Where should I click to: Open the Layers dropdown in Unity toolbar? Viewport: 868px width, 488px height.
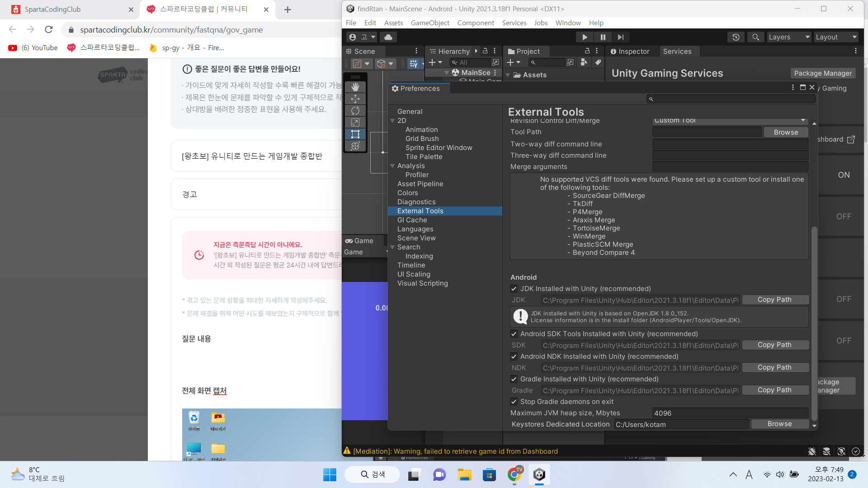click(x=789, y=37)
